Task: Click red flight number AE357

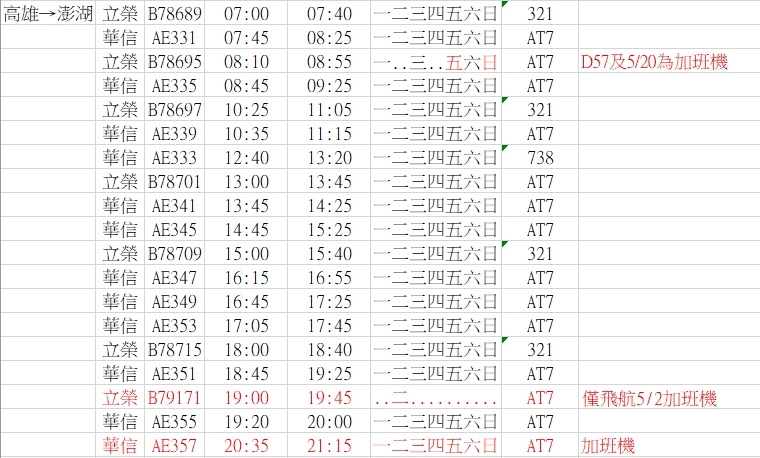Action: pyautogui.click(x=174, y=445)
